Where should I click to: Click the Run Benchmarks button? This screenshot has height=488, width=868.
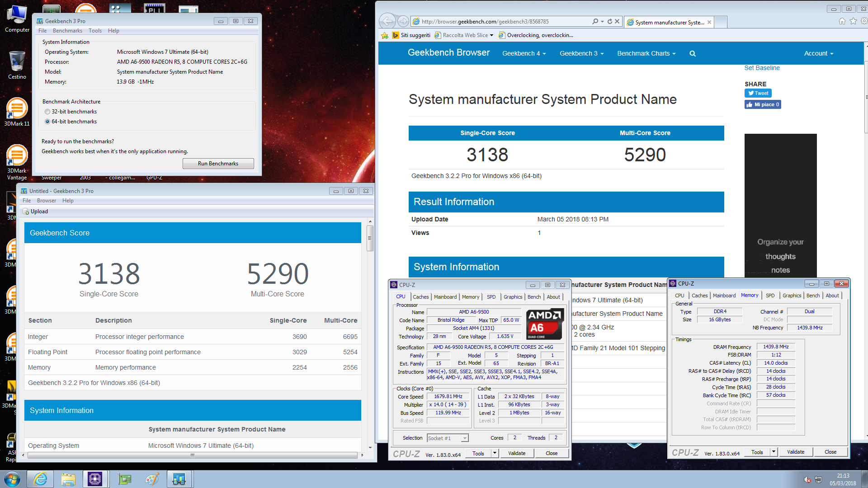(218, 164)
